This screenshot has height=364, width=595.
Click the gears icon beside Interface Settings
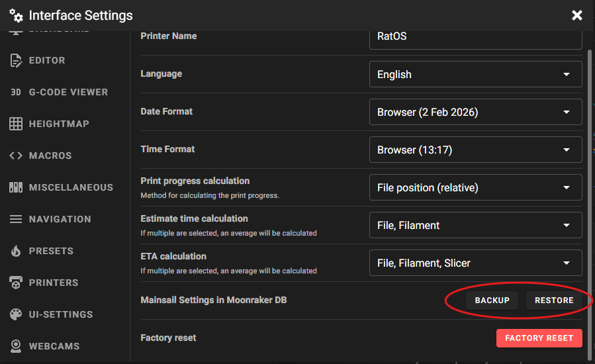tap(16, 16)
